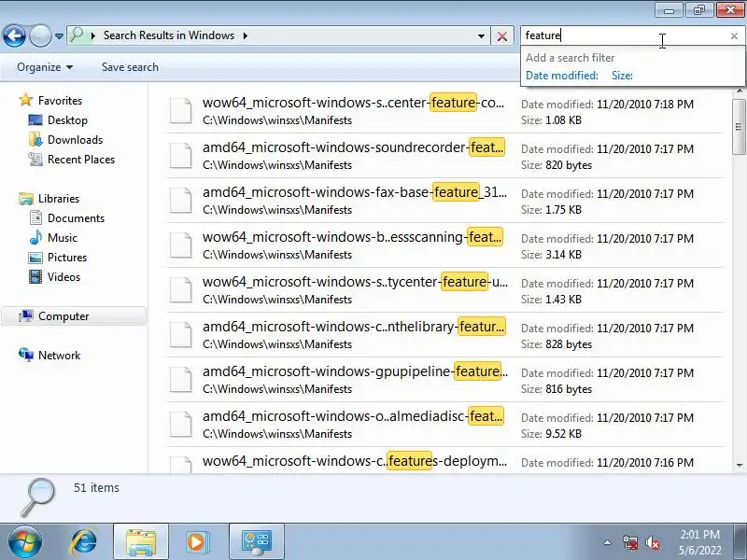Viewport: 747px width, 560px height.
Task: Click the Pictures icon in sidebar
Action: [35, 258]
